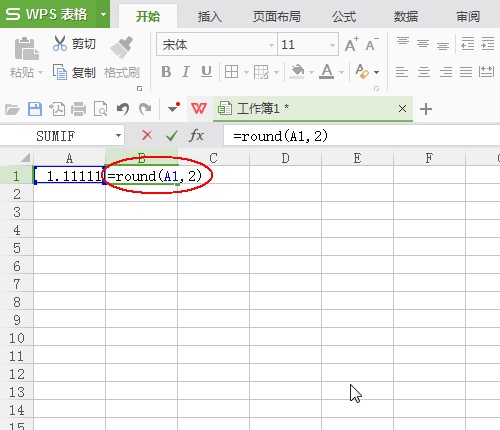Select the Format Painter (格式刷) brush
500x430 pixels.
pos(122,47)
